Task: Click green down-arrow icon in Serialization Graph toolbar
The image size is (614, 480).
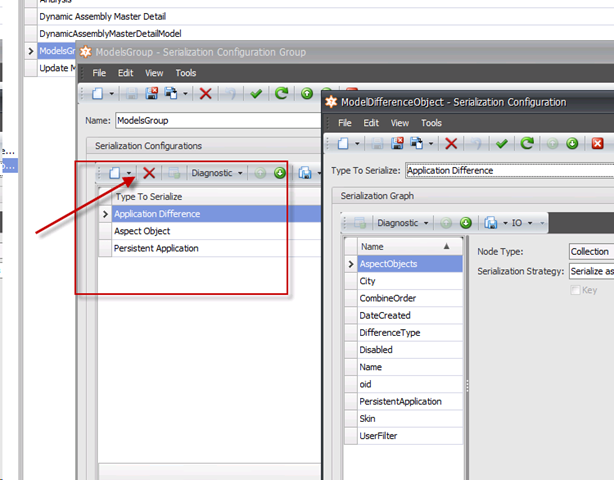Action: point(466,223)
